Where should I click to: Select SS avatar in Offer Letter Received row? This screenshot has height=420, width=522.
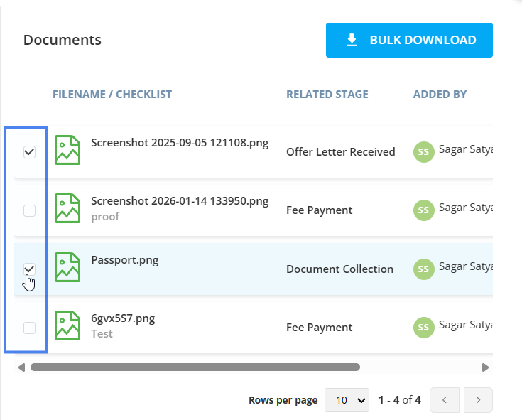(x=423, y=152)
